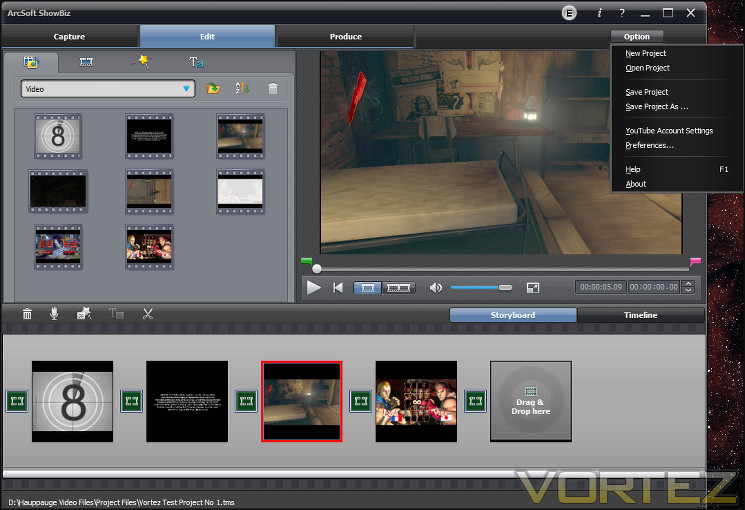Click the scissors trim icon
The image size is (745, 510).
[x=148, y=314]
